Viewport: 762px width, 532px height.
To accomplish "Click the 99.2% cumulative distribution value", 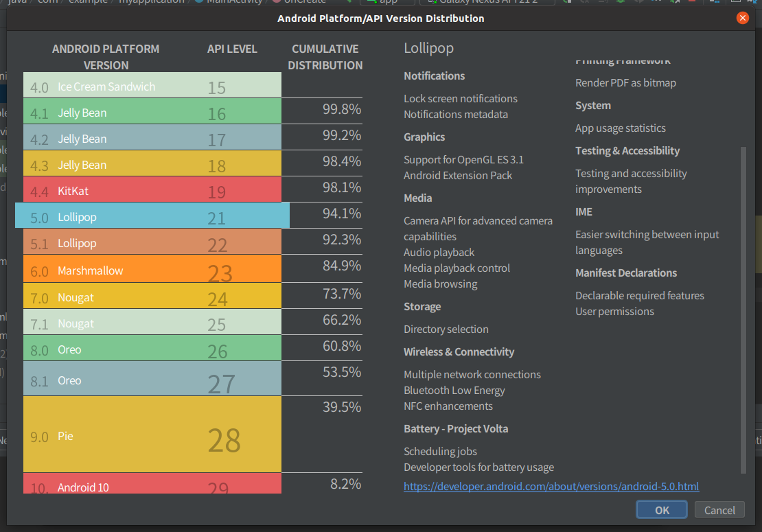I will point(342,135).
